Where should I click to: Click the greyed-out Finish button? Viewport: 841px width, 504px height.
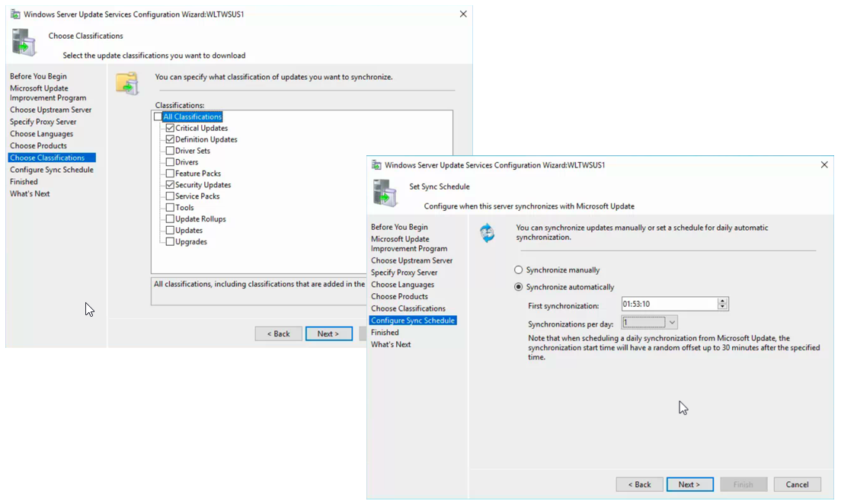(x=743, y=484)
